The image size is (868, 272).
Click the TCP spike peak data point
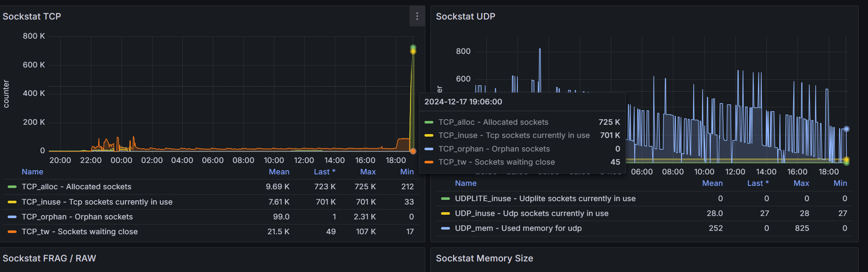413,48
